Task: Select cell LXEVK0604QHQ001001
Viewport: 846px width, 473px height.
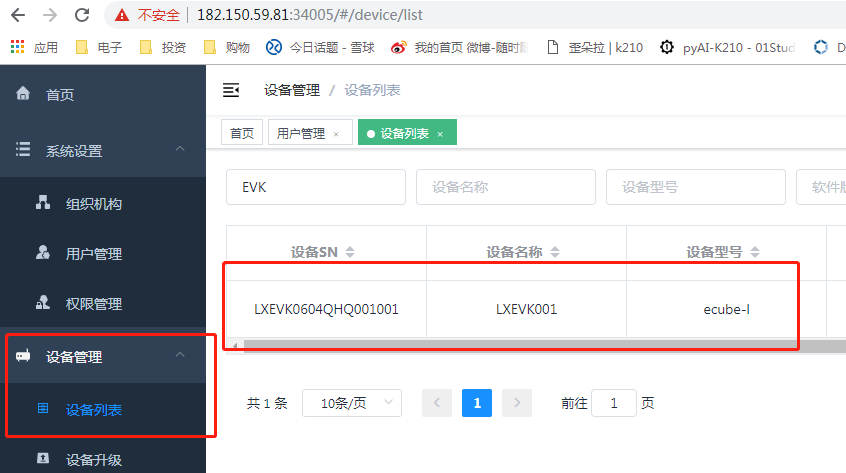Action: pyautogui.click(x=326, y=309)
